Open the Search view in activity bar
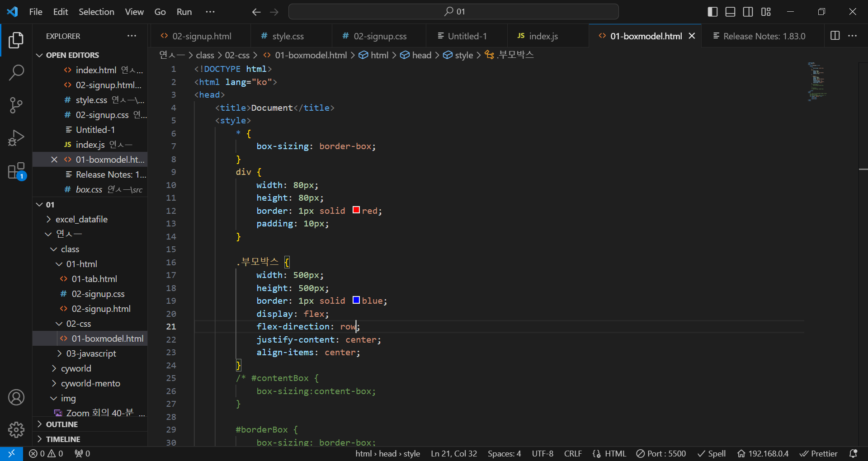The height and width of the screenshot is (461, 868). click(16, 72)
